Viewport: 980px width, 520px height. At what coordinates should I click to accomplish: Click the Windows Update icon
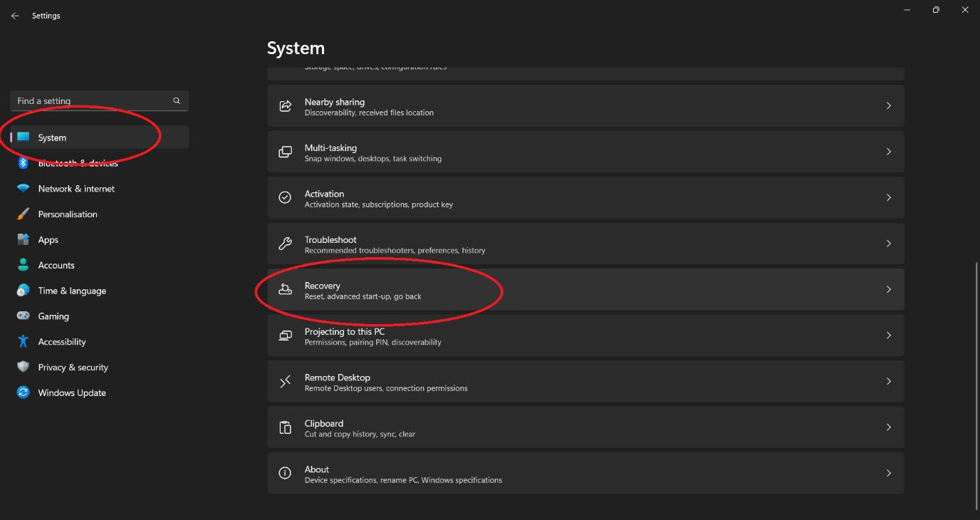point(22,392)
